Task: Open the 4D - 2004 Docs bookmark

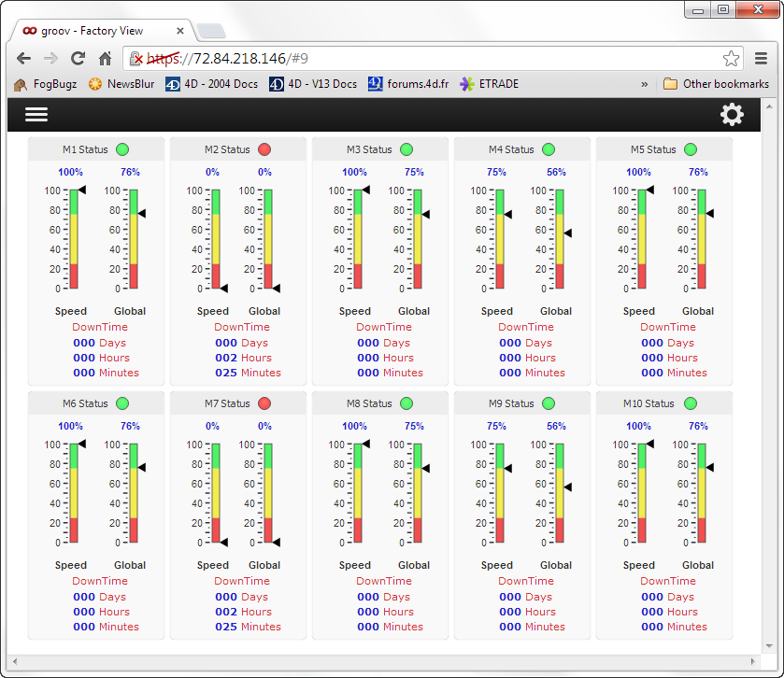Action: tap(212, 84)
